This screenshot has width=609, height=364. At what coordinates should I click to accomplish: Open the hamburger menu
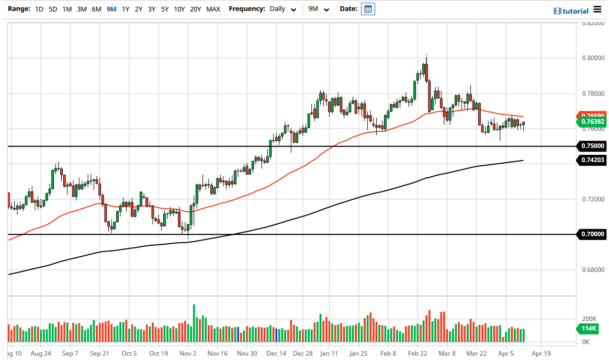(x=597, y=9)
